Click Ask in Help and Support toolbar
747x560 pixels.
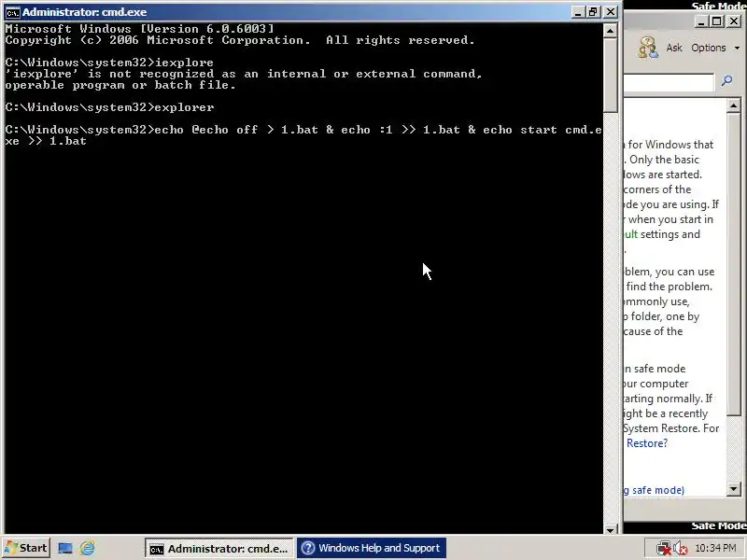point(674,48)
